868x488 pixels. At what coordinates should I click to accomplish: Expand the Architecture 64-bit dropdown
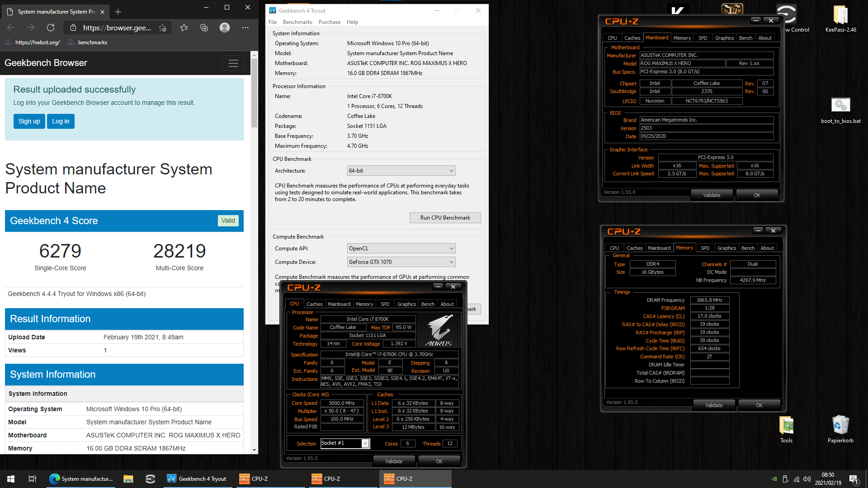click(401, 171)
